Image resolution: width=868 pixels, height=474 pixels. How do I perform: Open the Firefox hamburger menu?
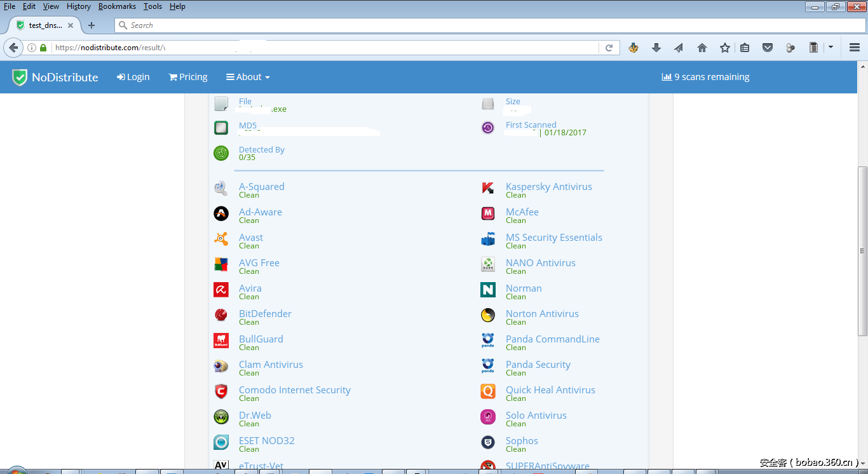[x=855, y=48]
